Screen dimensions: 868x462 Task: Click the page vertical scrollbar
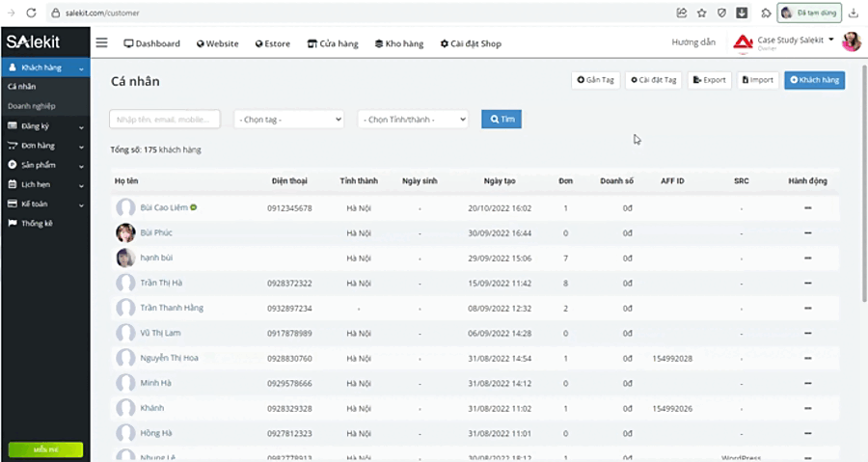point(864,182)
